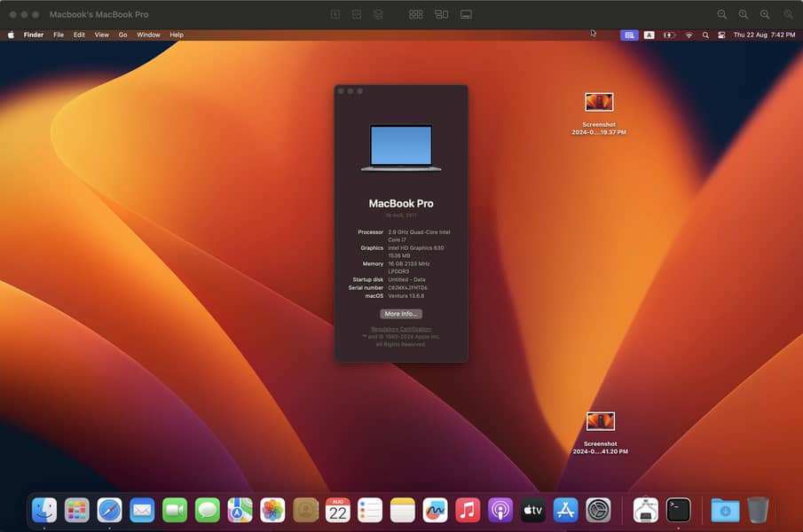Launch the App Store dock icon
Viewport: 803px width, 532px height.
pyautogui.click(x=565, y=510)
